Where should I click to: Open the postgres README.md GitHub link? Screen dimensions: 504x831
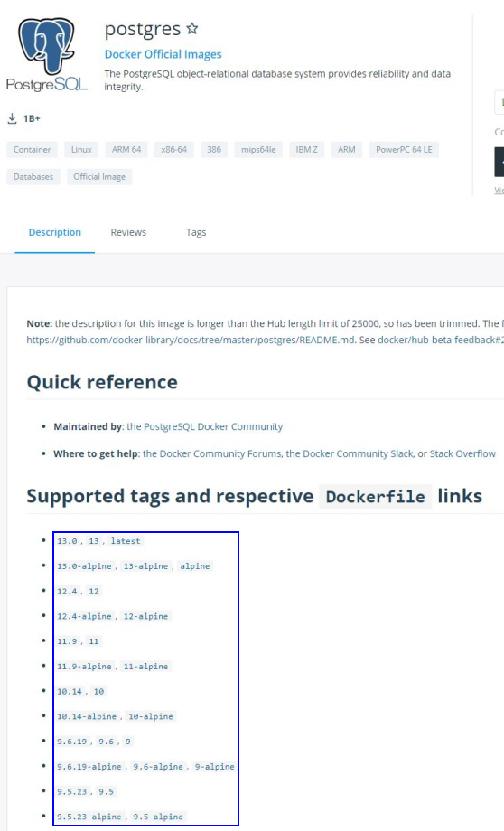click(191, 340)
